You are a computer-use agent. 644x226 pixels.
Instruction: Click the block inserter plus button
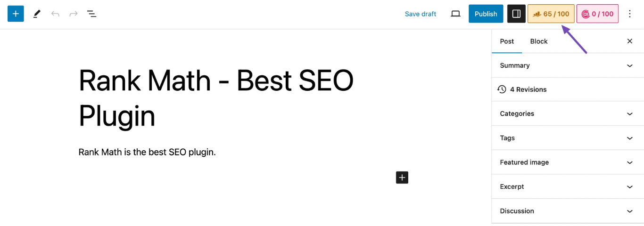16,14
